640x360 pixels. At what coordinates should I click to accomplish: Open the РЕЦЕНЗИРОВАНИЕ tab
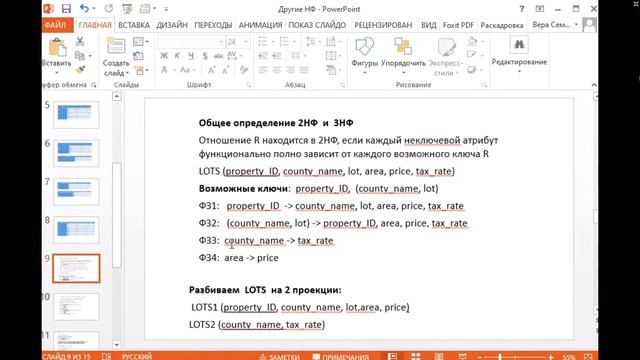pos(383,25)
